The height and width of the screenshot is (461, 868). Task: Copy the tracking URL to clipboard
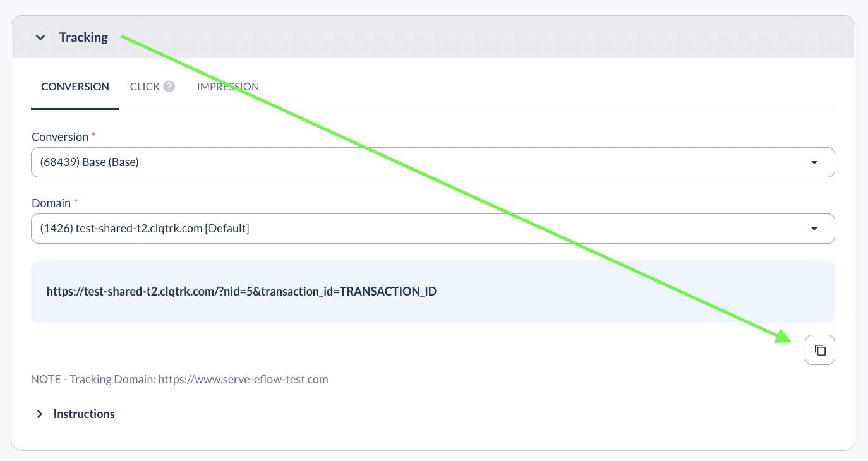pos(819,350)
